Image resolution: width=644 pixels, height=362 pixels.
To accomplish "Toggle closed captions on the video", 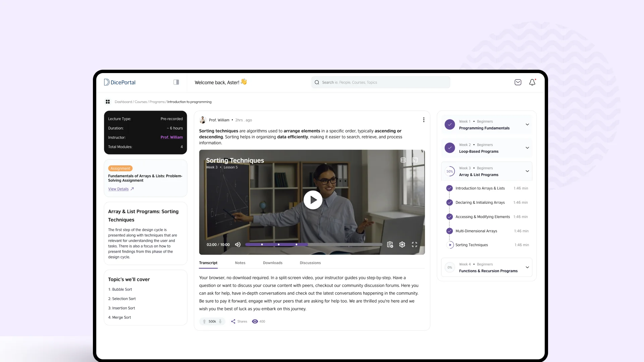I will click(x=403, y=160).
